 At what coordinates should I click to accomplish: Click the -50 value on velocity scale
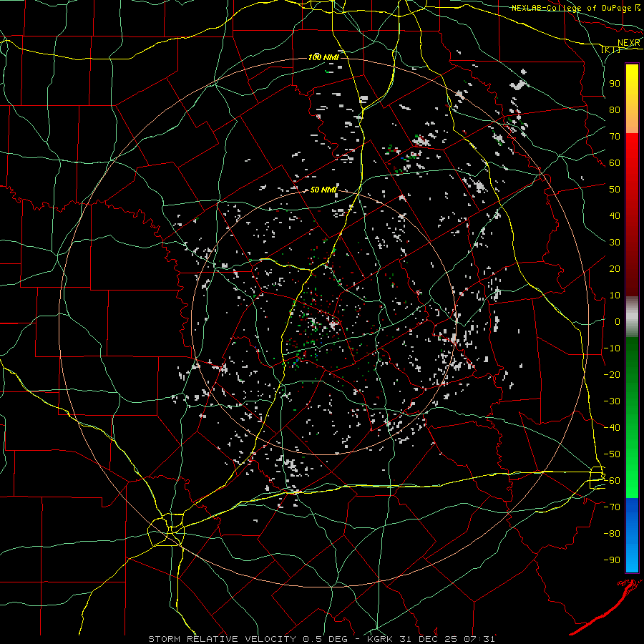click(x=612, y=454)
